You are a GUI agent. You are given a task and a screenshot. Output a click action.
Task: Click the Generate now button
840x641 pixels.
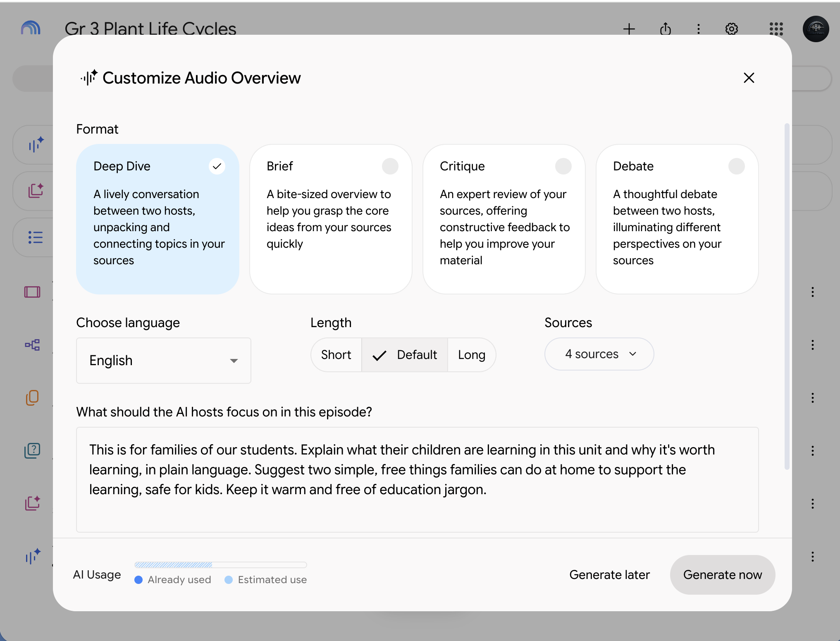[x=722, y=575]
